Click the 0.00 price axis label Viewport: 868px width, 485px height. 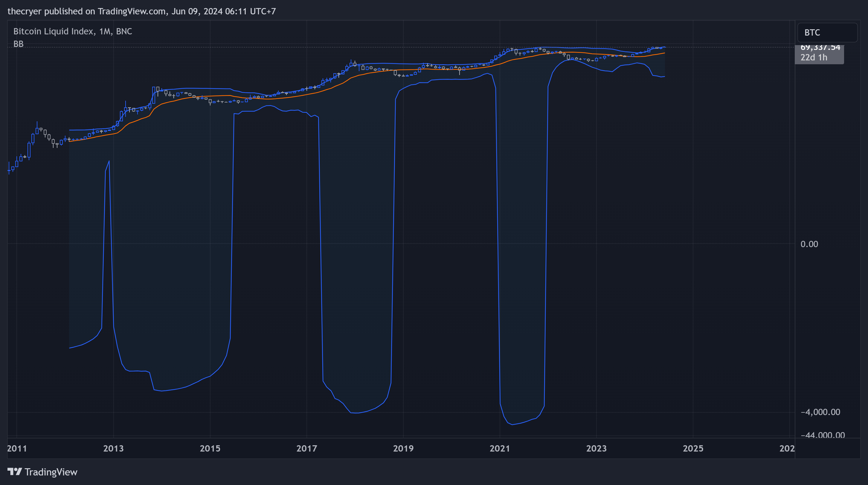pyautogui.click(x=809, y=244)
